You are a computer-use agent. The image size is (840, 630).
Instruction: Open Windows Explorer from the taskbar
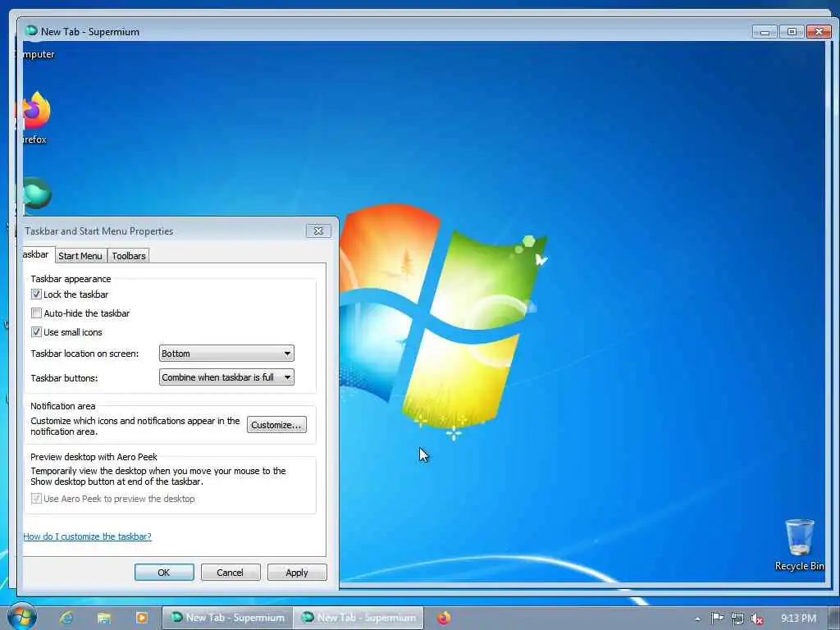click(x=104, y=618)
